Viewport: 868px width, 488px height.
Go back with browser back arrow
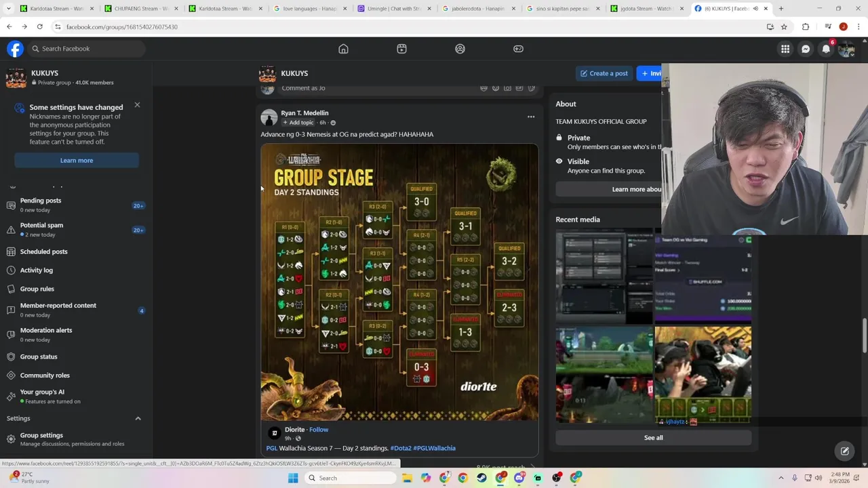click(x=9, y=26)
